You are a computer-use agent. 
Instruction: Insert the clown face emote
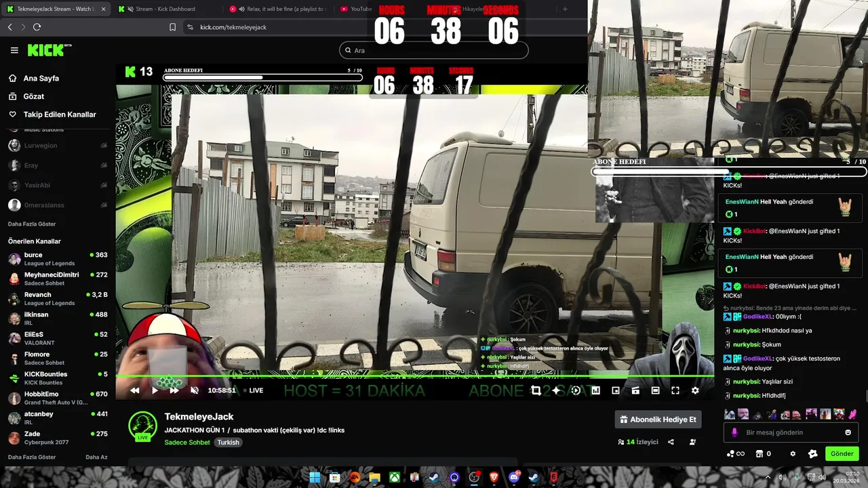(839, 414)
